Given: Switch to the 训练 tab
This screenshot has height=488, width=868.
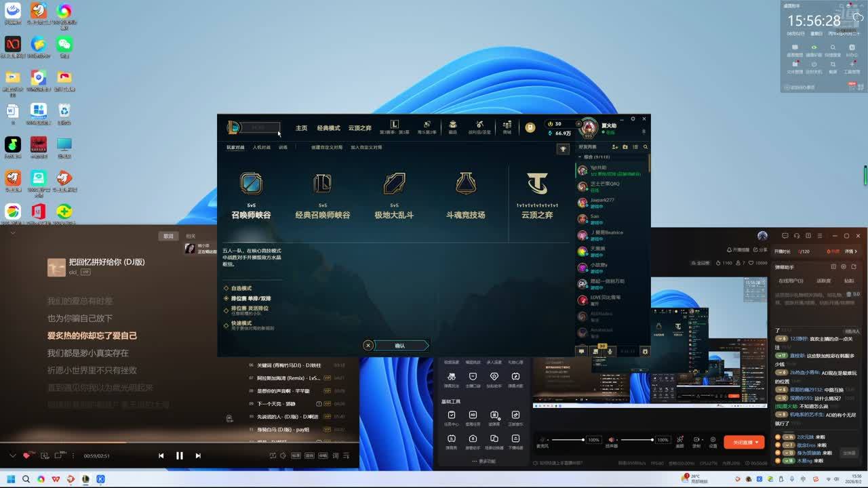Looking at the screenshot, I should pos(283,147).
